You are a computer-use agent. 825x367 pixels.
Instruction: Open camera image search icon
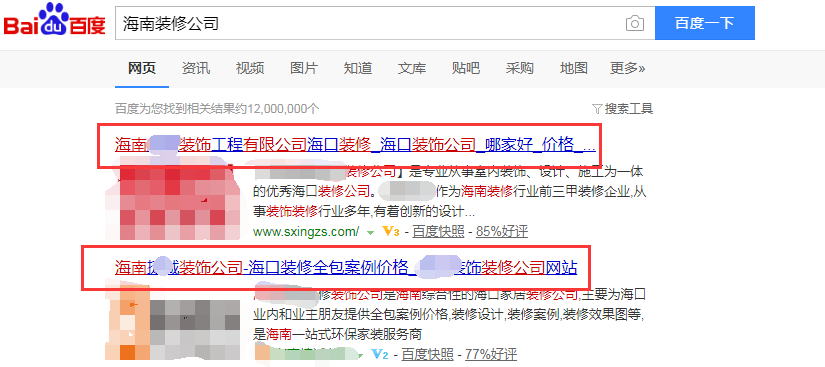tap(635, 23)
